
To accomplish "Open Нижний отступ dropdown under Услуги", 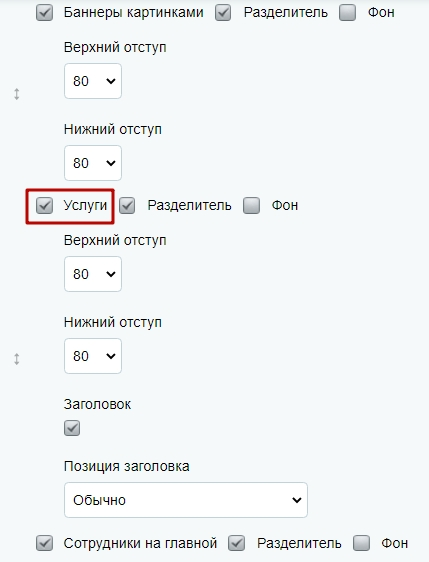I will (93, 356).
